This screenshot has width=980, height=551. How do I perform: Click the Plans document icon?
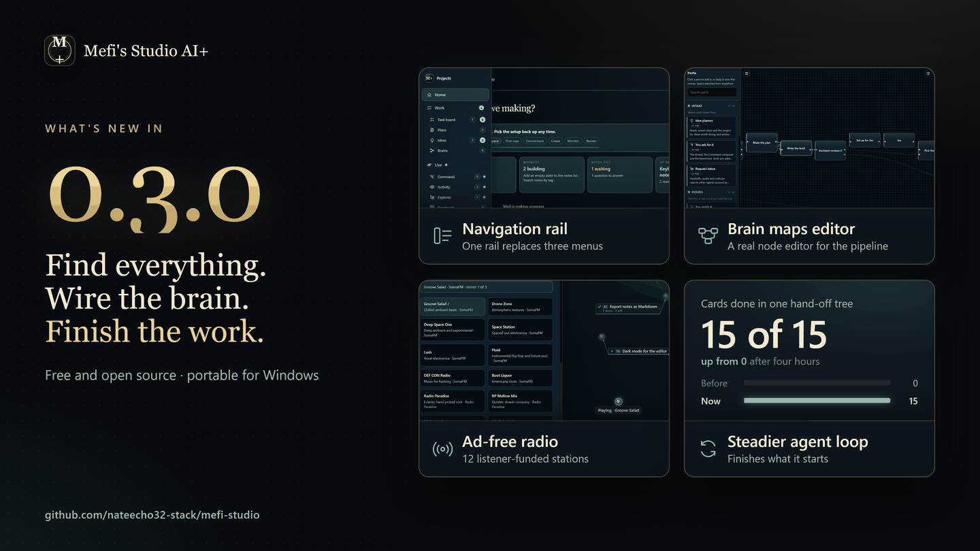pyautogui.click(x=432, y=130)
